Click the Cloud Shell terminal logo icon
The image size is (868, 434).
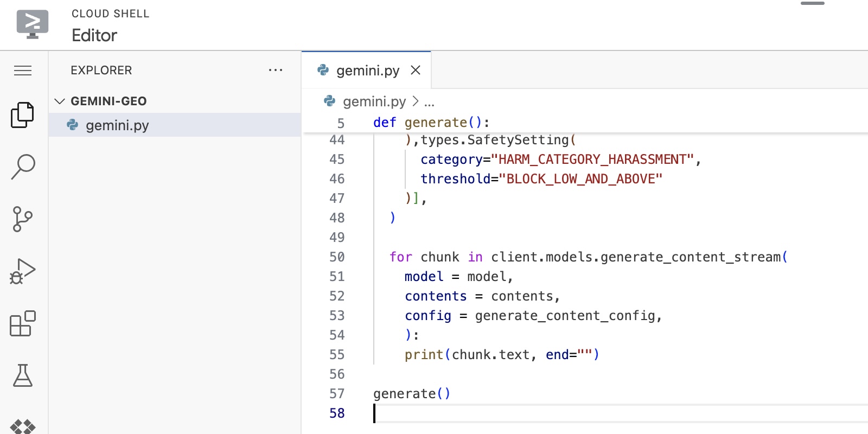[33, 24]
